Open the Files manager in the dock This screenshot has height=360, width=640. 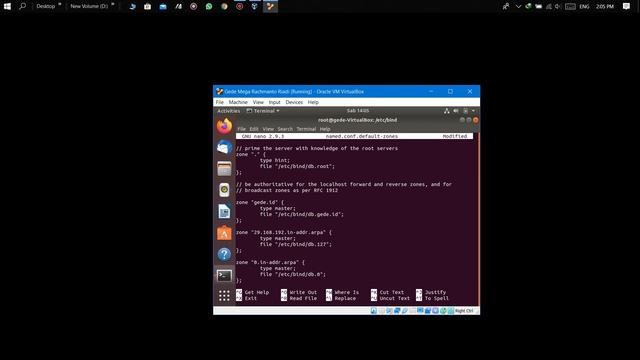click(224, 169)
